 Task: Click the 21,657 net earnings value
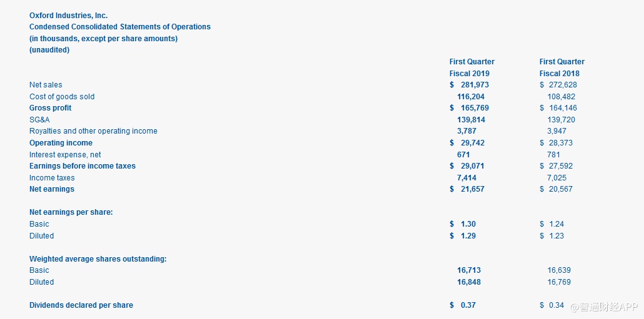click(472, 189)
